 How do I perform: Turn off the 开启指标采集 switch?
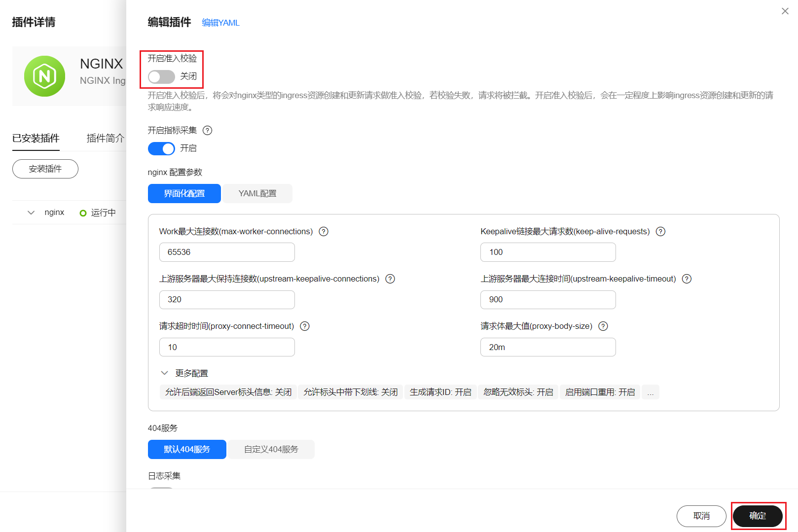pyautogui.click(x=161, y=148)
